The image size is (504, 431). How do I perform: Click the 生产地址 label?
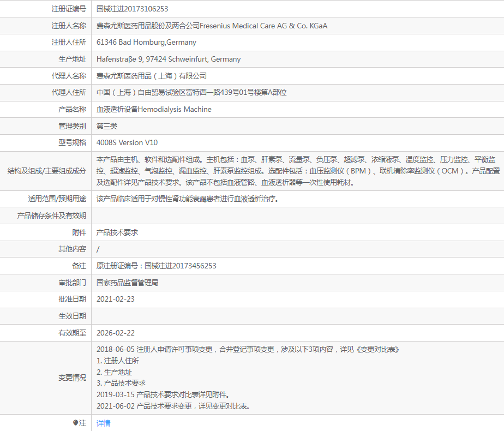click(x=73, y=59)
